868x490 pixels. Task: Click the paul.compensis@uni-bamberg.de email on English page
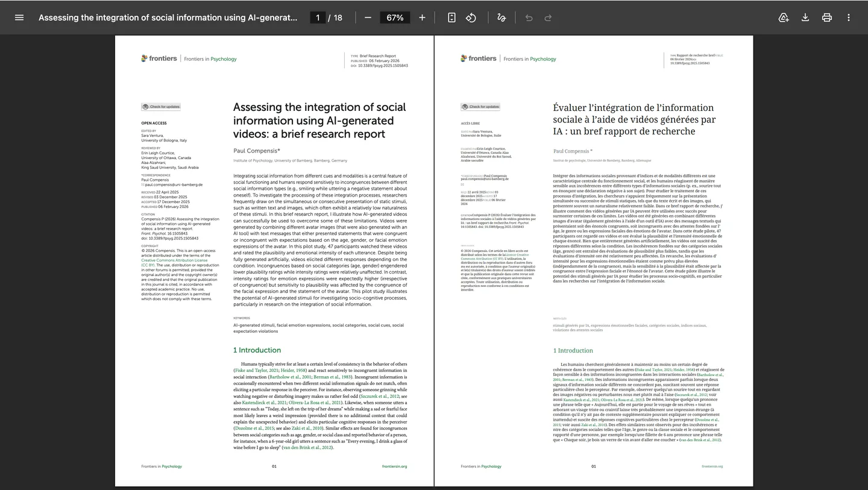174,184
